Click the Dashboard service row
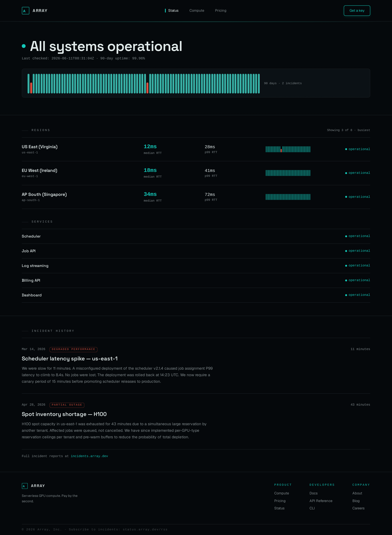 (x=196, y=295)
